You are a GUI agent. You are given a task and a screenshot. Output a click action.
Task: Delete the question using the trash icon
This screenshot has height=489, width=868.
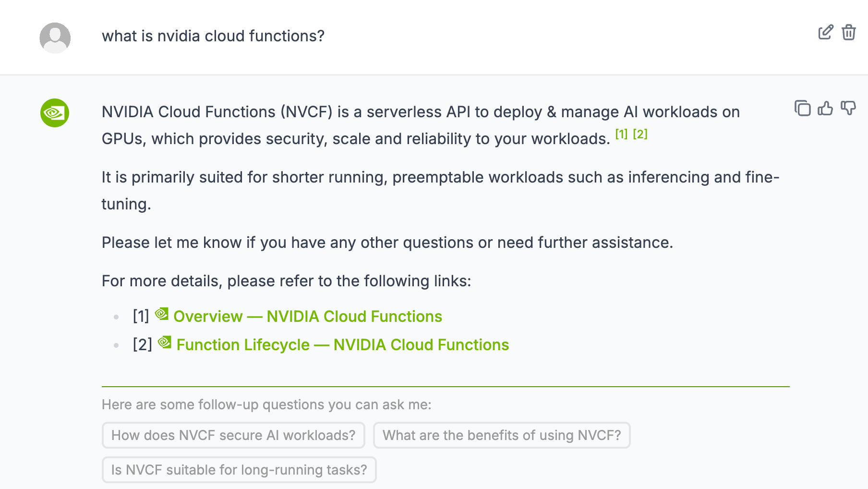tap(849, 32)
